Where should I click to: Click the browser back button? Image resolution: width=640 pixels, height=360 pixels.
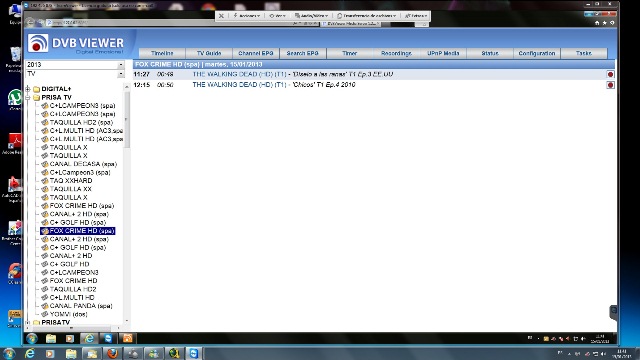tap(30, 22)
